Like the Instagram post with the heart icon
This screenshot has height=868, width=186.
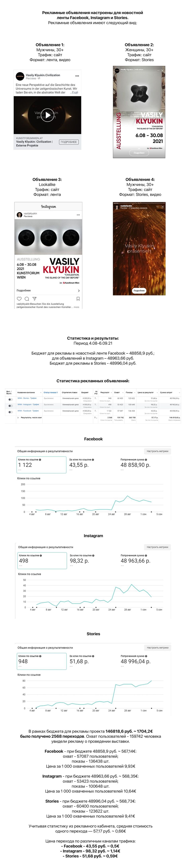pyautogui.click(x=19, y=299)
